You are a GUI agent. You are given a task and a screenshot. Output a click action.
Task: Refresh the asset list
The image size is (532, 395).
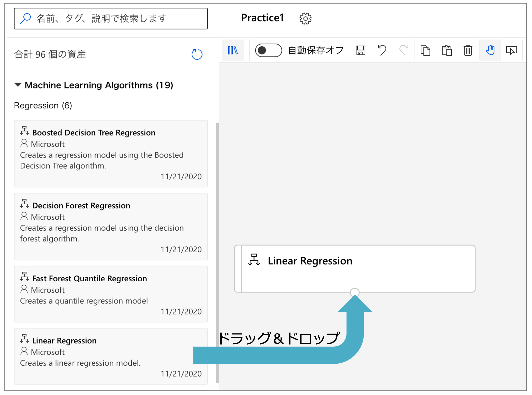click(x=197, y=54)
